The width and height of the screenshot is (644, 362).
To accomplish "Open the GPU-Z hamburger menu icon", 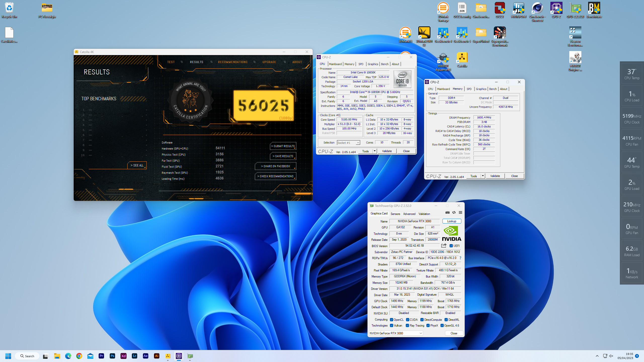I will coord(460,212).
